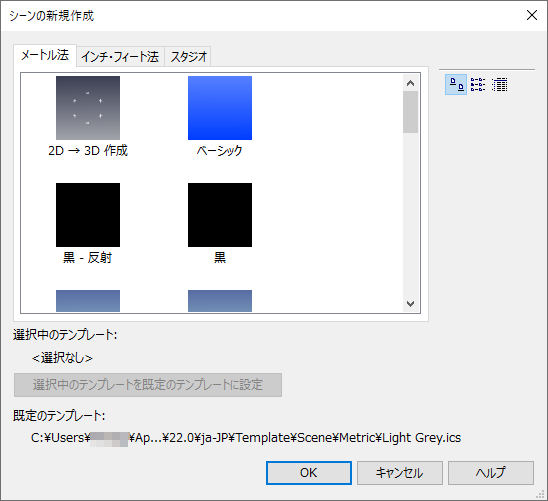Image resolution: width=548 pixels, height=501 pixels.
Task: Click the <選択なし> text
Action: pos(62,358)
